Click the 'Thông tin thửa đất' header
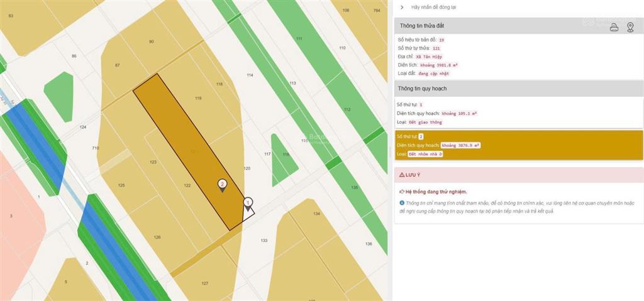Image resolution: width=644 pixels, height=301 pixels. [x=519, y=26]
